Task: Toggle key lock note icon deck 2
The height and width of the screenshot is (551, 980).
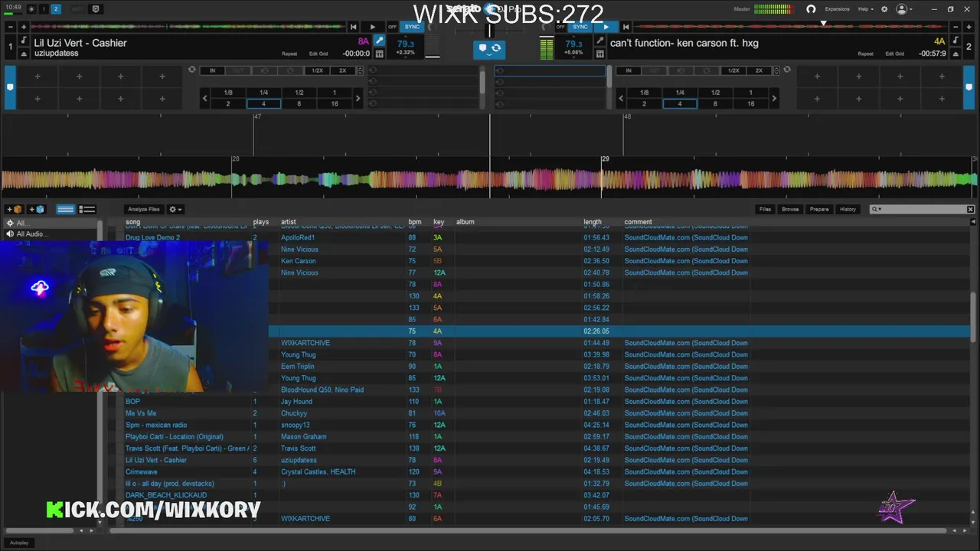Action: (956, 41)
